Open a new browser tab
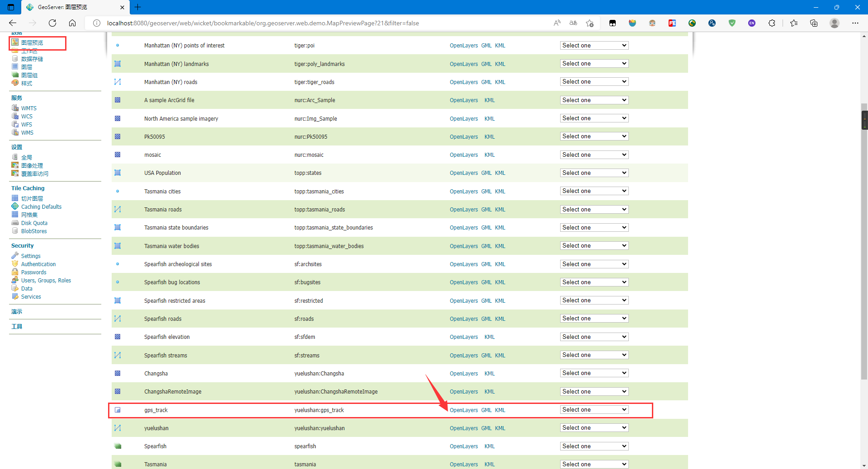This screenshot has height=469, width=868. 138,7
